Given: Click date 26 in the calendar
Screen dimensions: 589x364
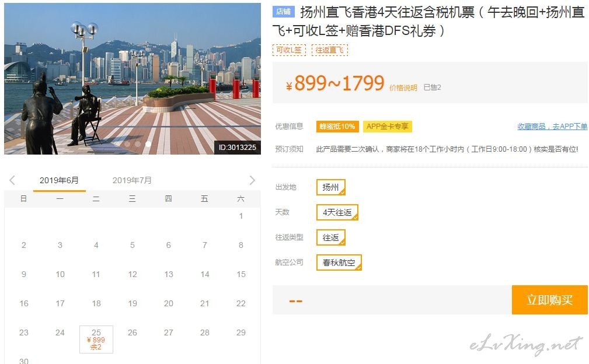Looking at the screenshot, I should click(x=133, y=332).
